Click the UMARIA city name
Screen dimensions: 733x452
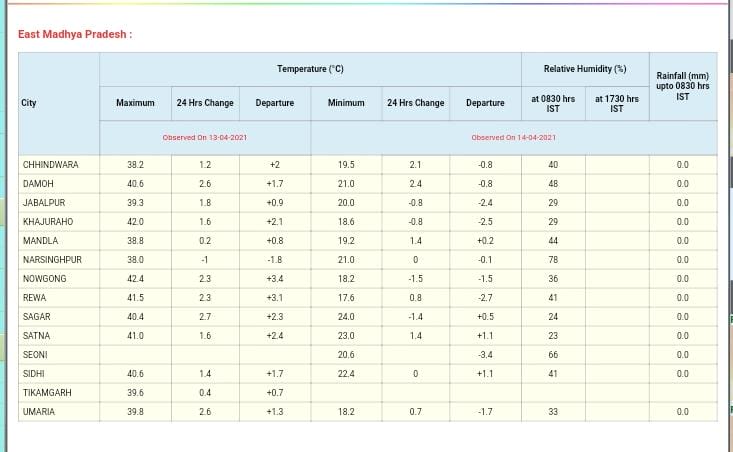tap(39, 411)
